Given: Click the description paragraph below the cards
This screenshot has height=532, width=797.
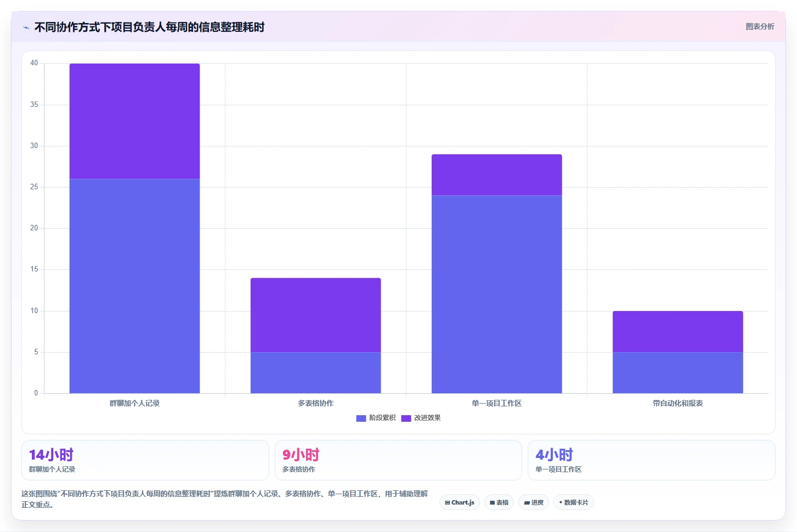Looking at the screenshot, I should point(225,499).
